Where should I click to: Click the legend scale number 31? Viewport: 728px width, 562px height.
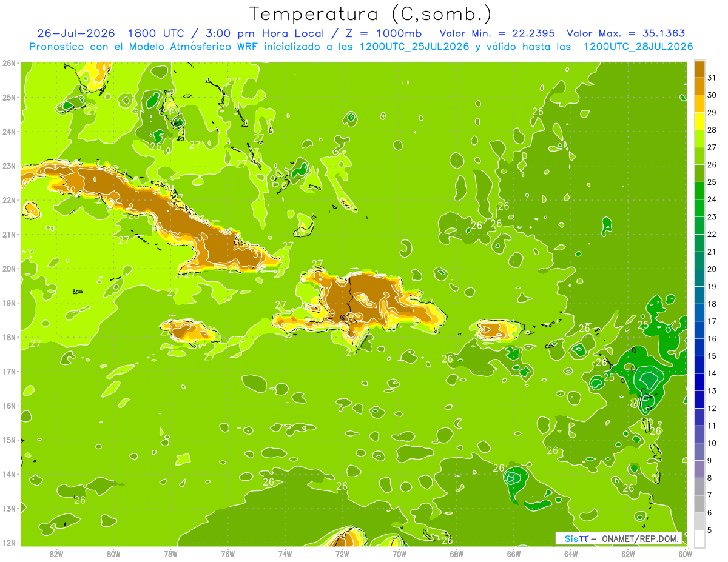(712, 78)
